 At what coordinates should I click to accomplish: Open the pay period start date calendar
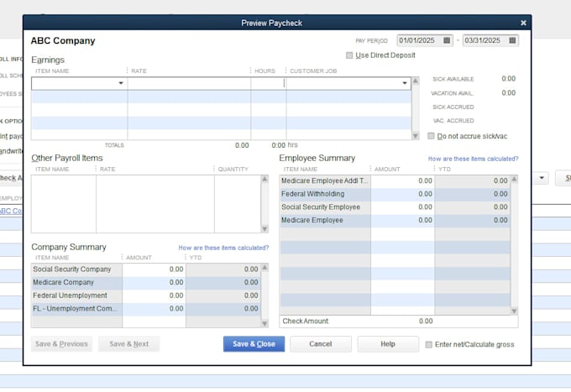click(x=447, y=40)
